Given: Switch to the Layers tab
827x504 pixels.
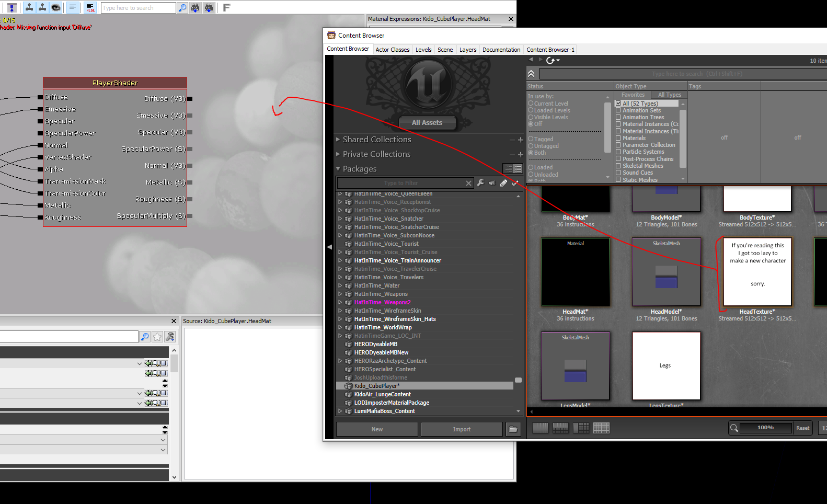Looking at the screenshot, I should [468, 50].
